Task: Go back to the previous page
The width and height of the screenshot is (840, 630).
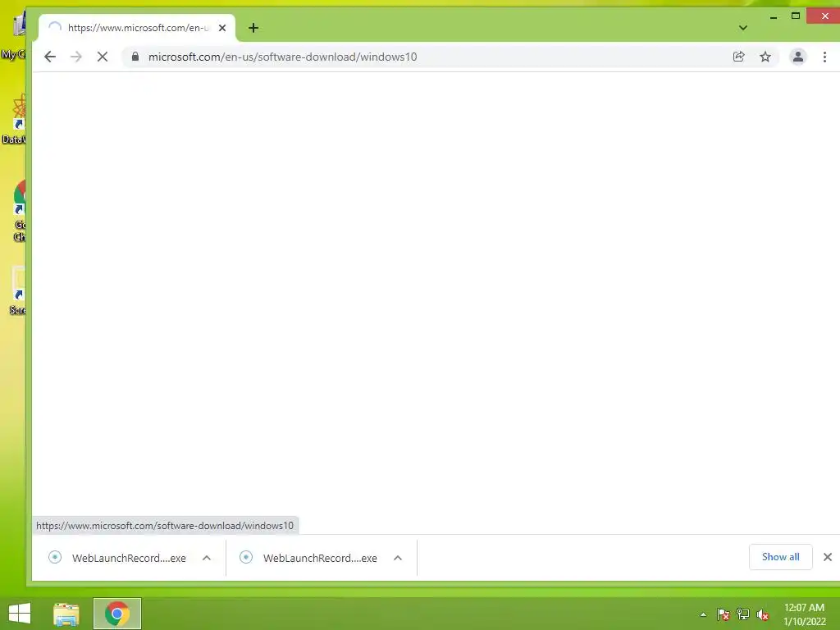Action: (x=50, y=57)
